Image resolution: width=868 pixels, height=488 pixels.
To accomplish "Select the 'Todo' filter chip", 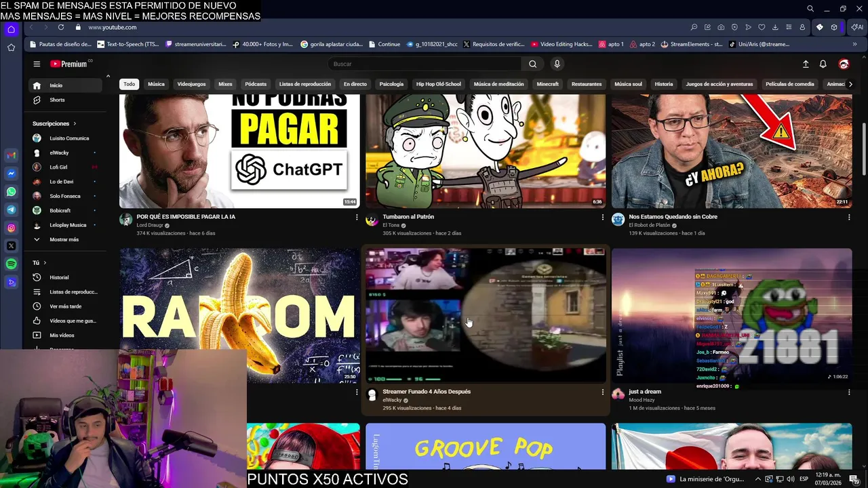I will click(129, 84).
